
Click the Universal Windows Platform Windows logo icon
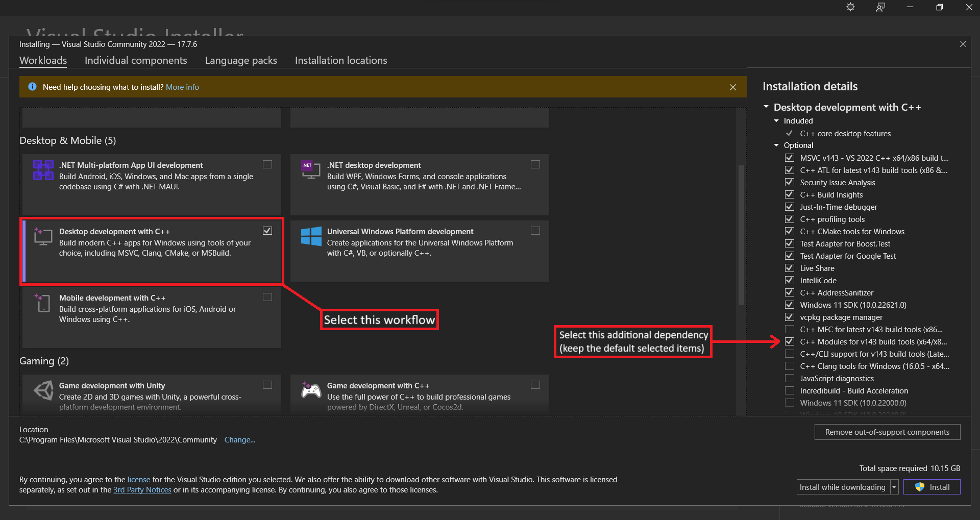point(311,236)
